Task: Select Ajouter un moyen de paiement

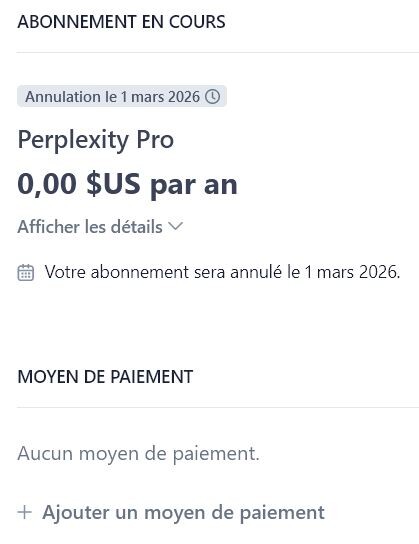Action: pos(171,512)
